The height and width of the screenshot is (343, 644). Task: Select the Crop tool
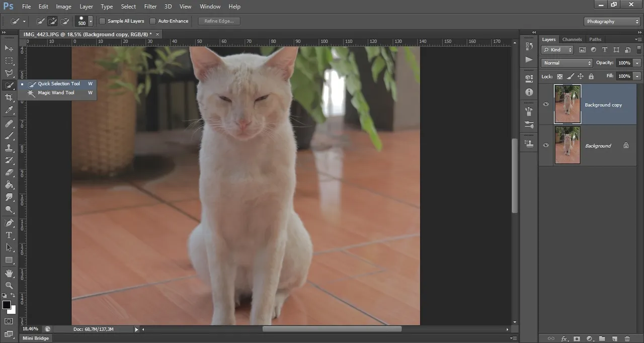click(9, 98)
